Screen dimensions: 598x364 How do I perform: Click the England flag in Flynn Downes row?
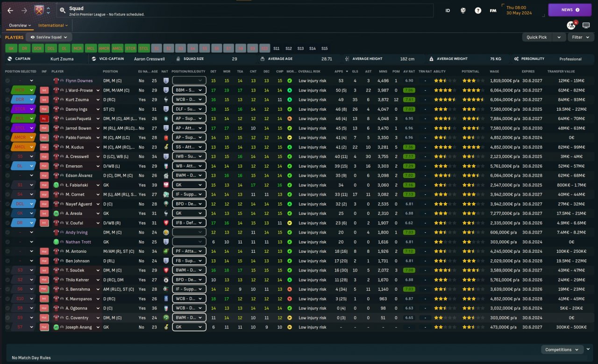pos(165,81)
